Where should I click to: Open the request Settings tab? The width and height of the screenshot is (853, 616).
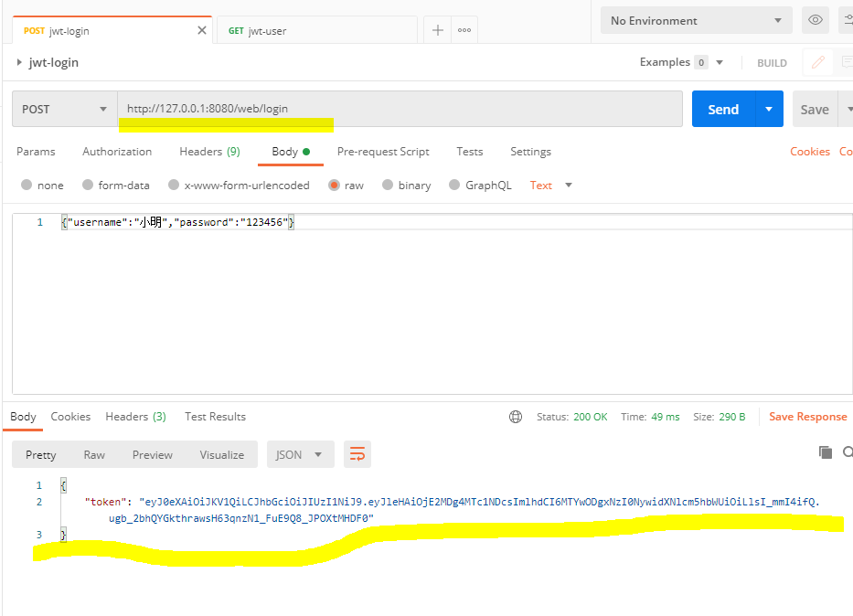point(530,151)
